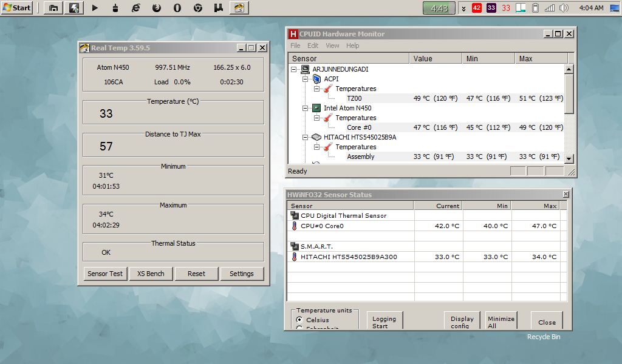
Task: Click the Hardware Monitor vertical scrollbar thumb
Action: click(x=569, y=94)
